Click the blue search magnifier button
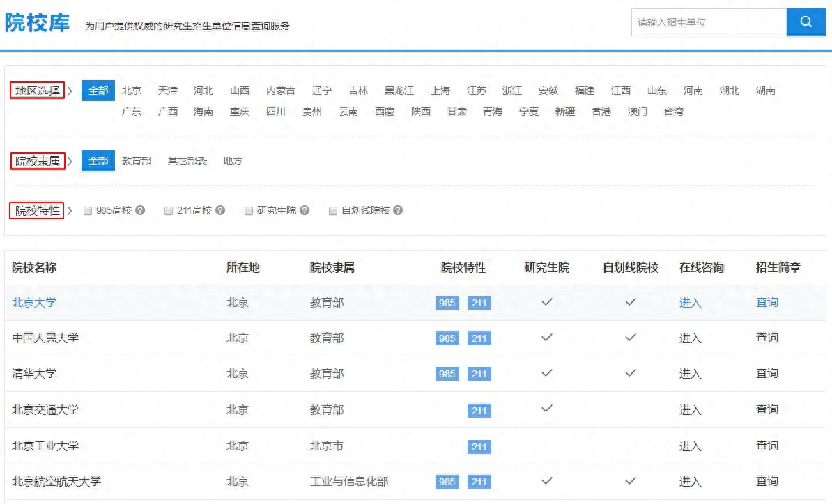Image resolution: width=832 pixels, height=504 pixels. 806,22
